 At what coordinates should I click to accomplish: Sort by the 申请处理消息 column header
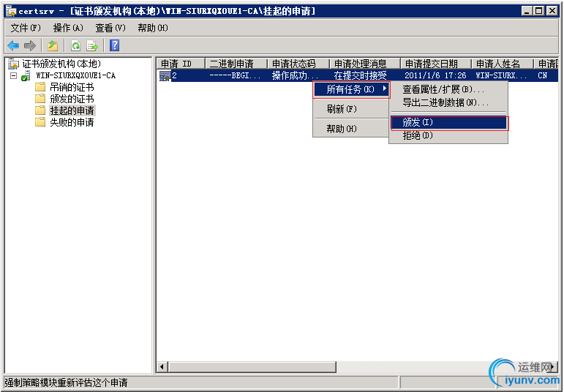coord(365,64)
